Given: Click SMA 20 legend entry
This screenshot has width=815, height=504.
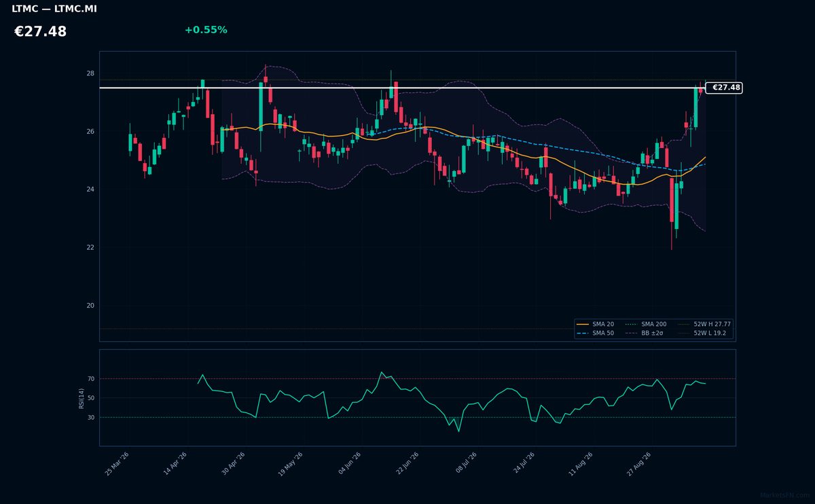Looking at the screenshot, I should point(596,324).
